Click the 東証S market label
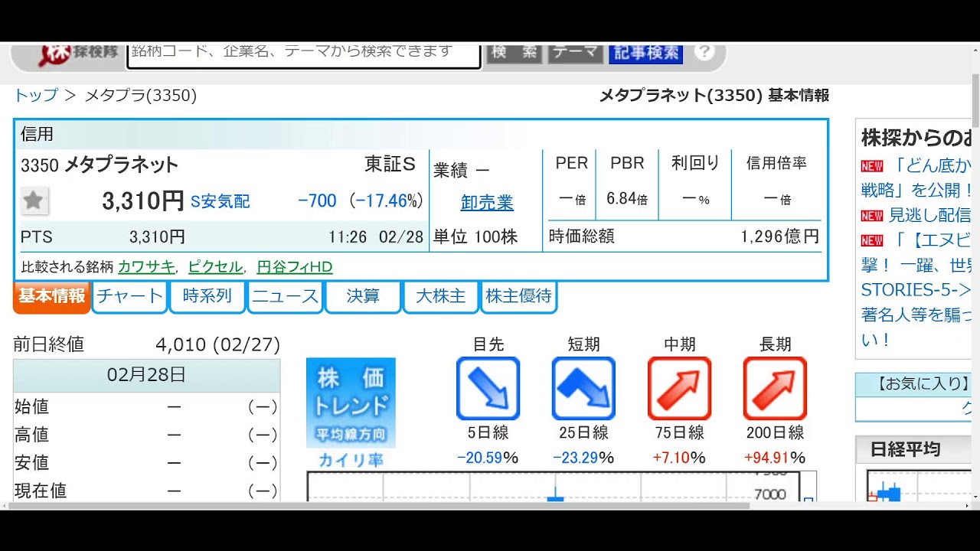Image resolution: width=980 pixels, height=551 pixels. pos(390,164)
